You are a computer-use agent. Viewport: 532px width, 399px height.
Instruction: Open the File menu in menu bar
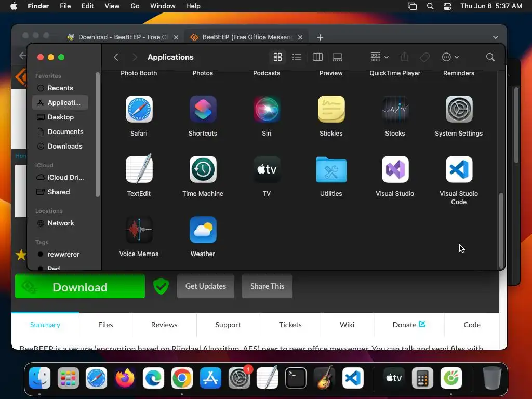(65, 6)
